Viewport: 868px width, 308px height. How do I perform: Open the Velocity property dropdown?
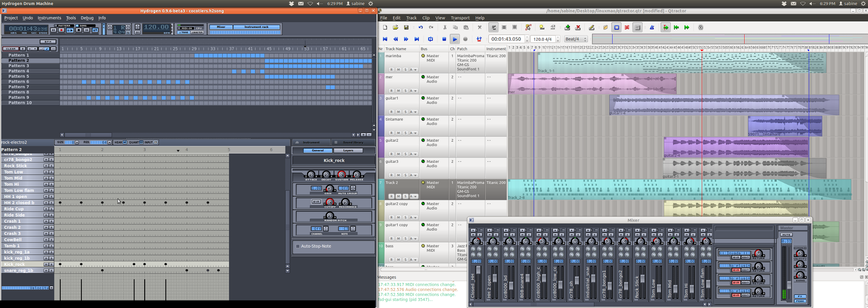(x=51, y=288)
